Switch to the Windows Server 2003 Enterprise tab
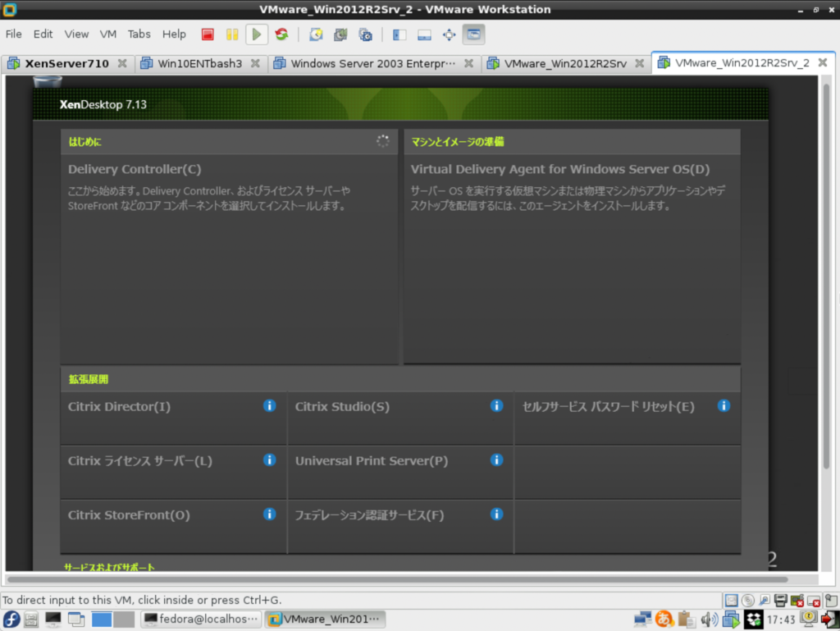Screen dimensions: 840x631 (x=373, y=64)
